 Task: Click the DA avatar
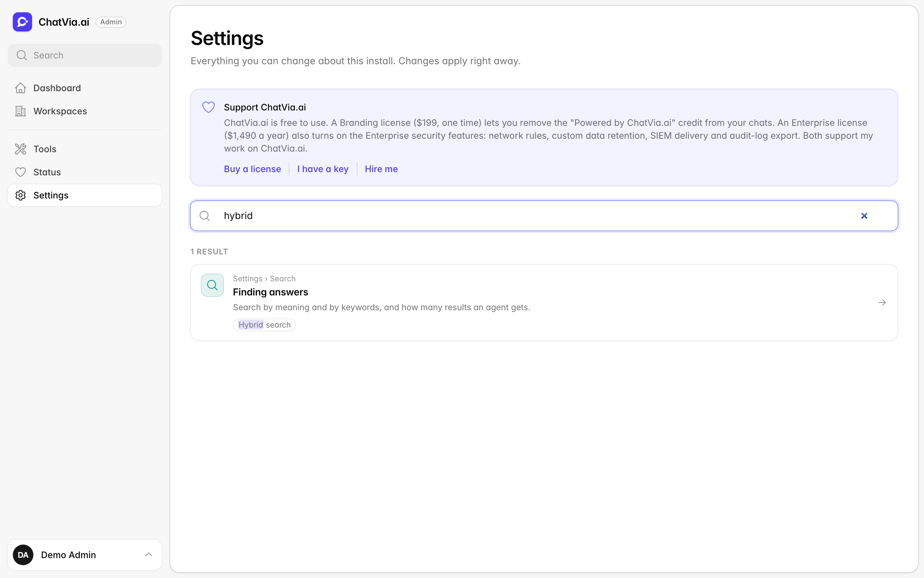[x=23, y=555]
